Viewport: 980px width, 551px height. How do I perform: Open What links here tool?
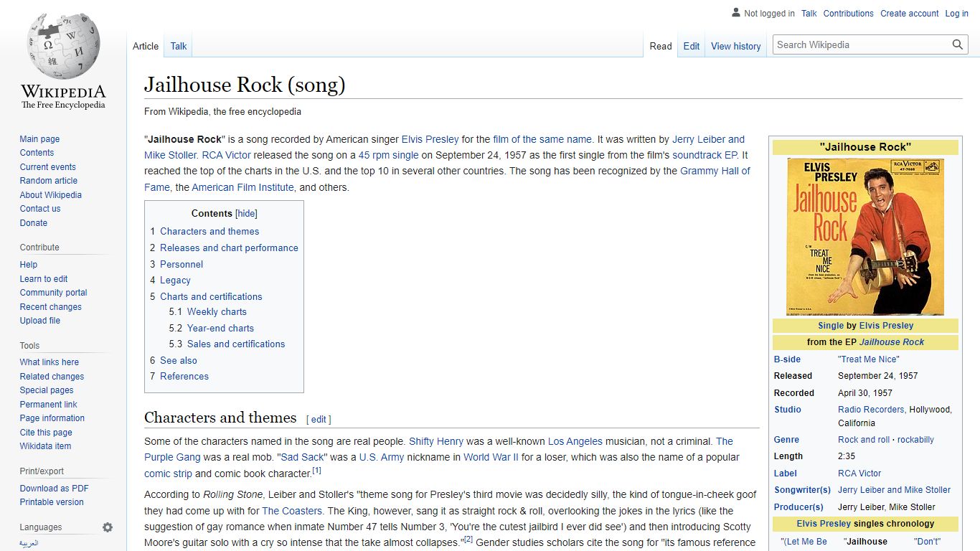coord(50,362)
